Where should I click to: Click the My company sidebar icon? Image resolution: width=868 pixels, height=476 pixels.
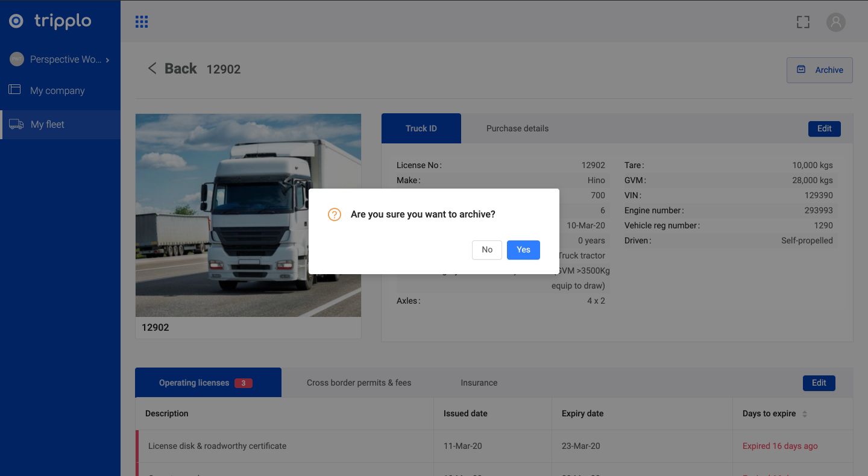click(14, 90)
